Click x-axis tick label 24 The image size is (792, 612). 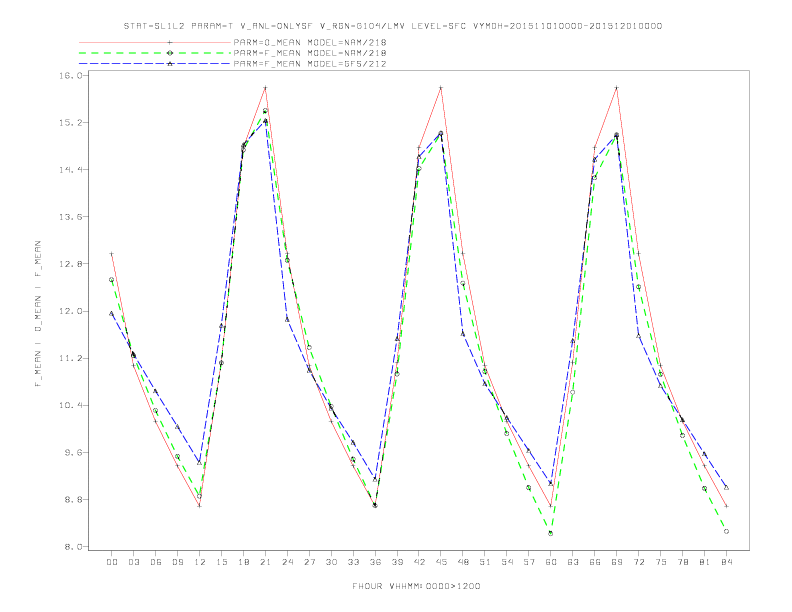pyautogui.click(x=287, y=562)
